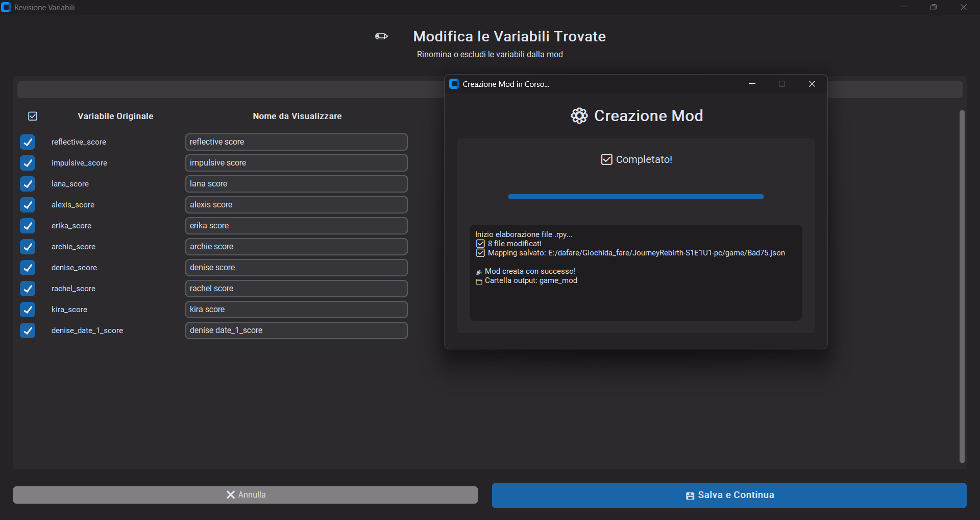
Task: Minimize the Creazione Mod dialog
Action: coord(752,84)
